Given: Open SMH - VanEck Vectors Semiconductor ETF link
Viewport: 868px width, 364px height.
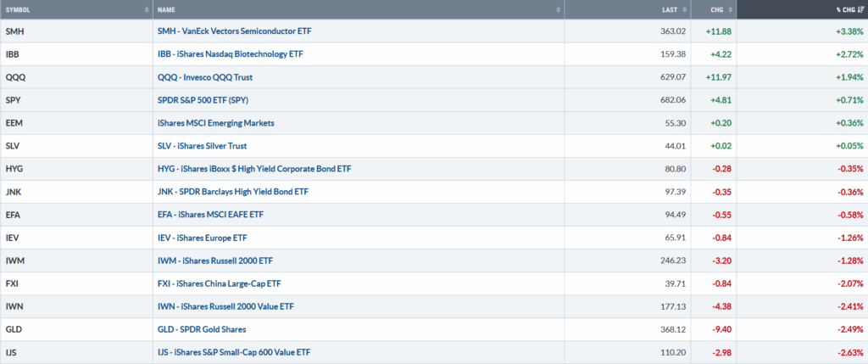Looking at the screenshot, I should tap(239, 31).
